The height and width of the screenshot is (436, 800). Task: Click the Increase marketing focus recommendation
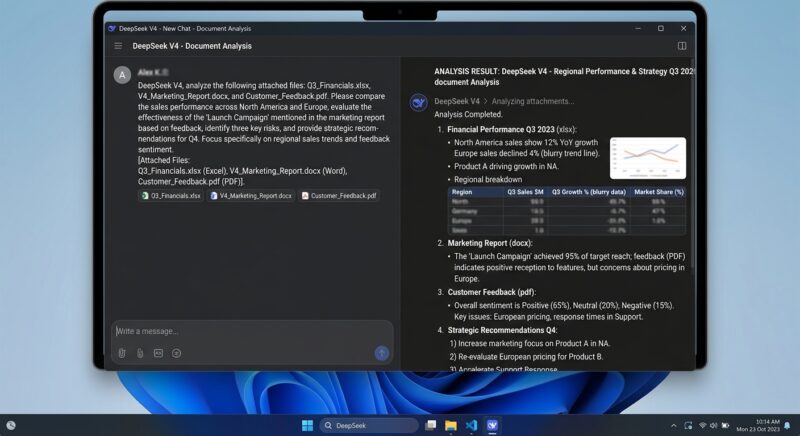click(530, 344)
